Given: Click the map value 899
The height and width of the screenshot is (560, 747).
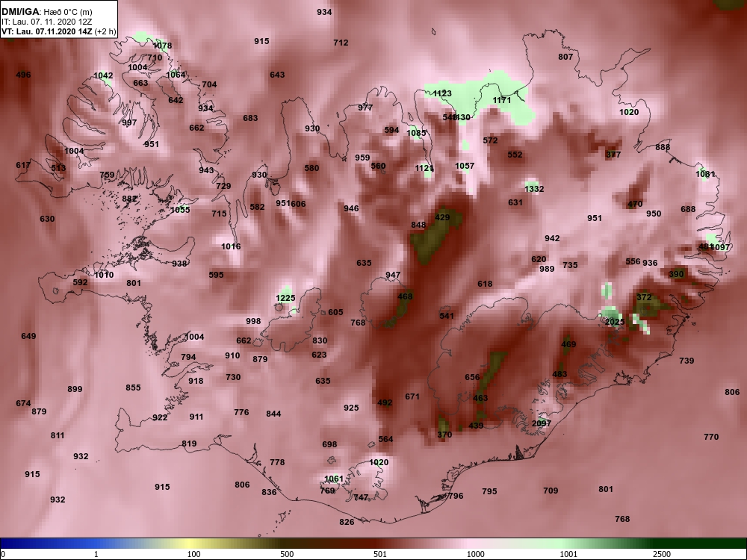Looking at the screenshot, I should 75,389.
